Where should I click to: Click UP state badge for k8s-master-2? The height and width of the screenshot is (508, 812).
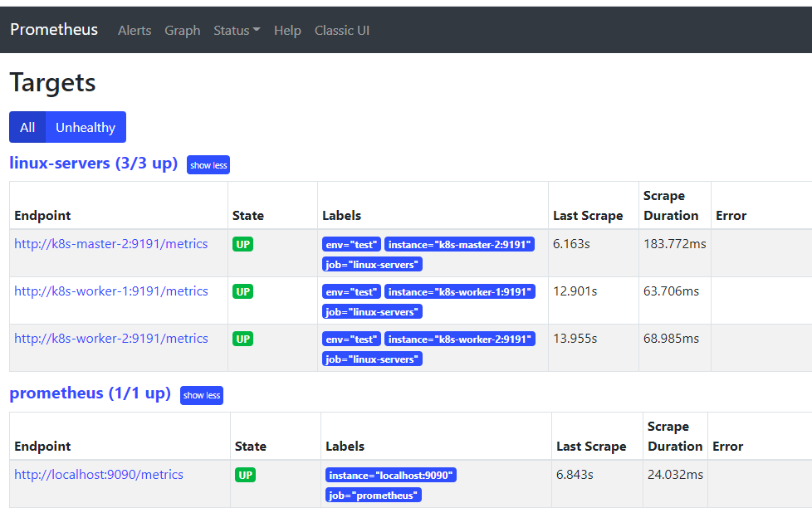point(243,244)
